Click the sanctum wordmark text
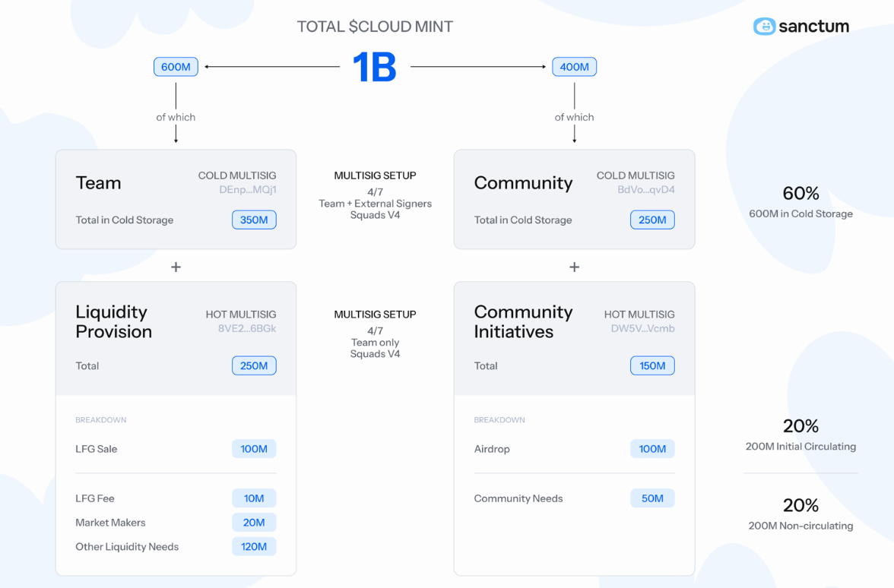 click(x=813, y=26)
